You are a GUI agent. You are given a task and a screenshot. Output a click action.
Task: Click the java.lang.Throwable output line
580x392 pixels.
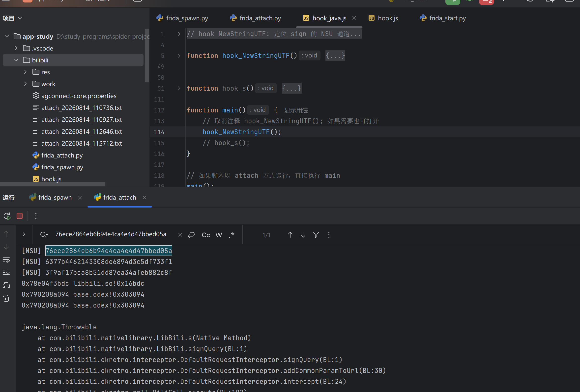coord(59,327)
